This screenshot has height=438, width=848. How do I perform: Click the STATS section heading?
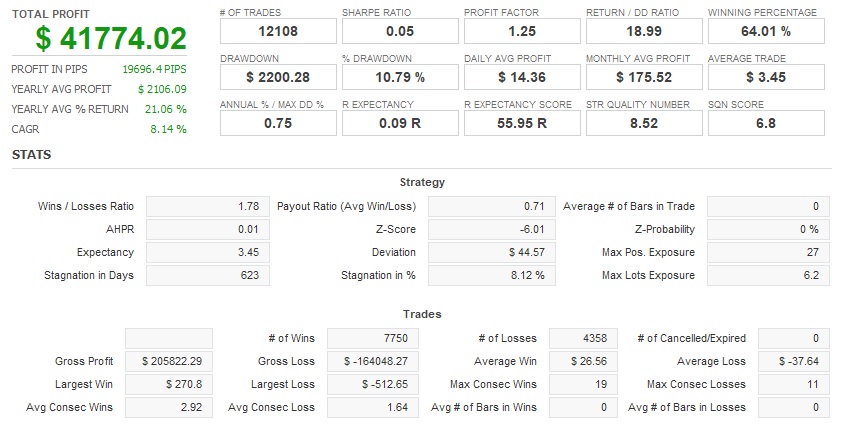pyautogui.click(x=31, y=155)
